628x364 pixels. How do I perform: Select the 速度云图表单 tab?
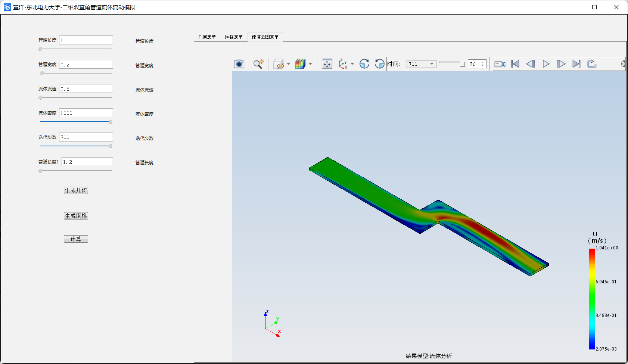265,37
